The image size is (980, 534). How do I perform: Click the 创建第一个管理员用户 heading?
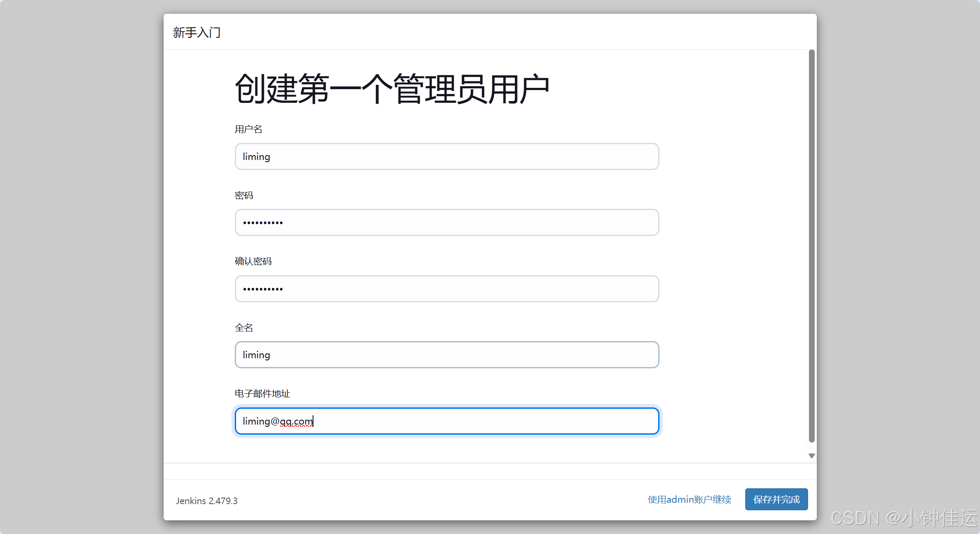392,89
